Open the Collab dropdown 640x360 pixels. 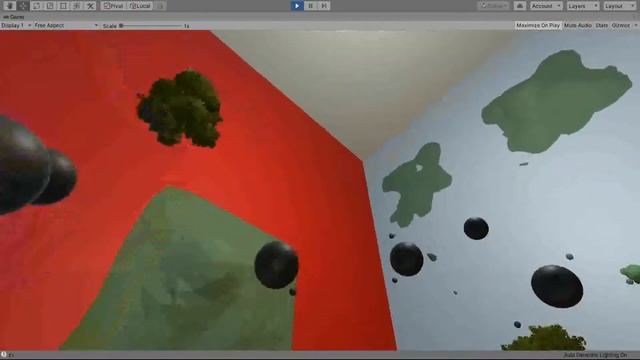tap(493, 6)
